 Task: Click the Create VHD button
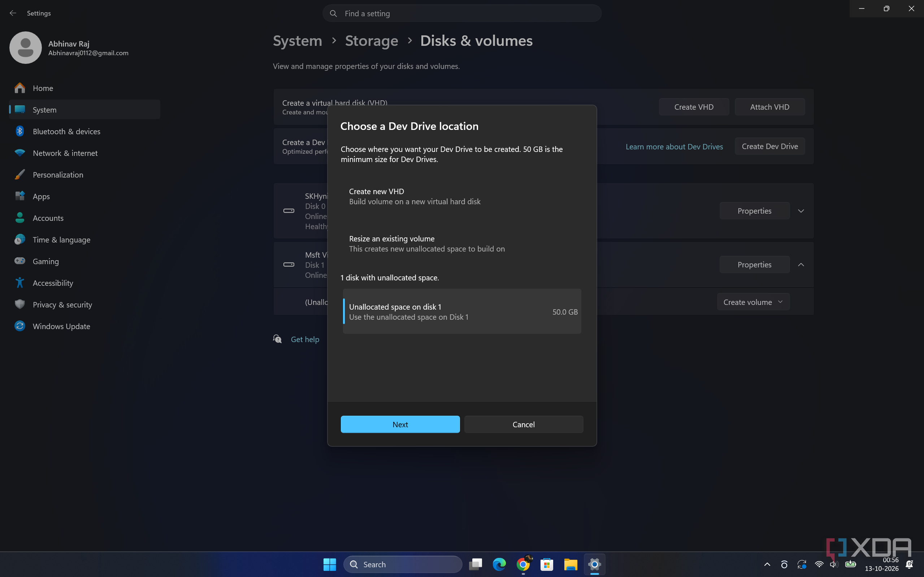pos(694,107)
